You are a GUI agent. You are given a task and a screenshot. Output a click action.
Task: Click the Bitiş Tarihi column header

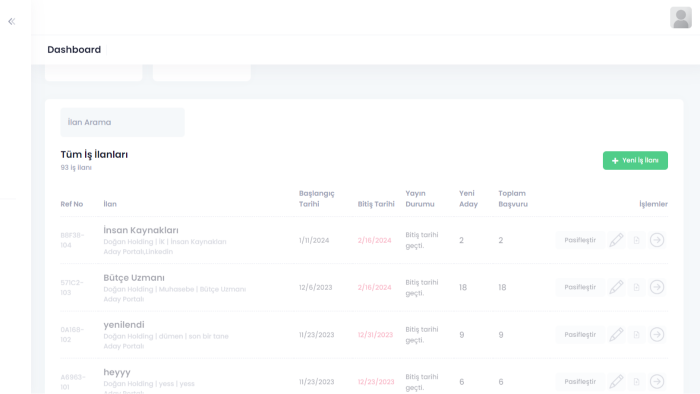(x=376, y=204)
